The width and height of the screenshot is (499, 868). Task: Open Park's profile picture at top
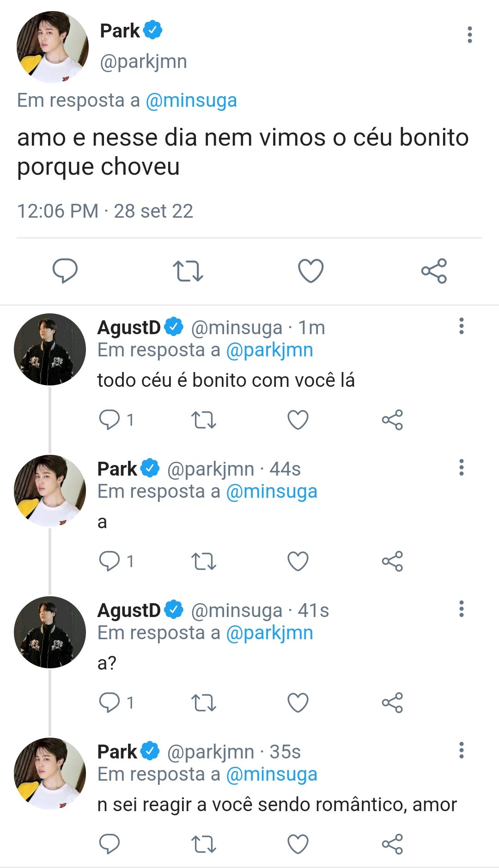pos(53,47)
